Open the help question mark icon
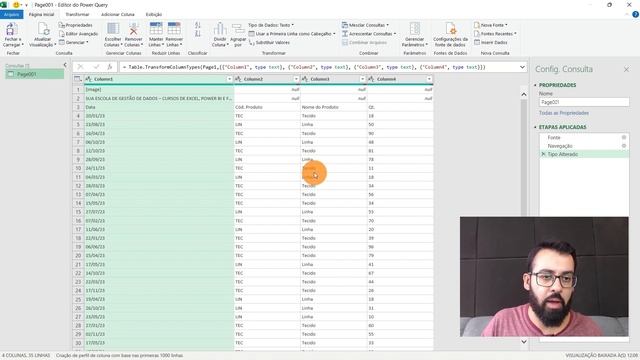The width and height of the screenshot is (640, 360). 636,14
